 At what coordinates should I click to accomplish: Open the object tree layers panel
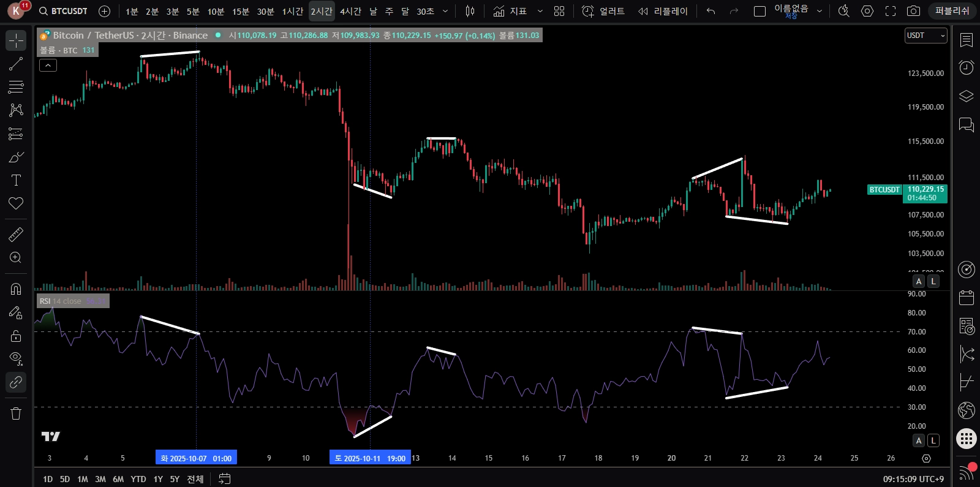(x=967, y=96)
